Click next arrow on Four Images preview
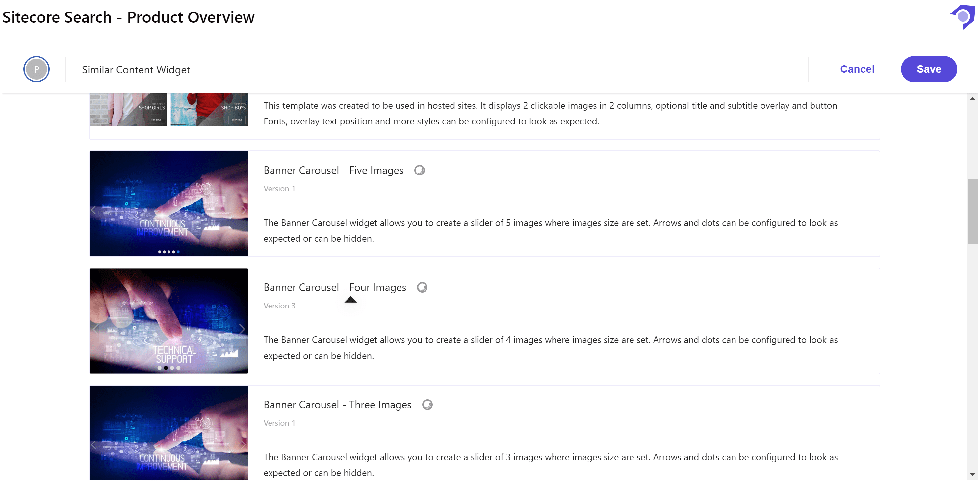This screenshot has height=481, width=980. click(242, 329)
